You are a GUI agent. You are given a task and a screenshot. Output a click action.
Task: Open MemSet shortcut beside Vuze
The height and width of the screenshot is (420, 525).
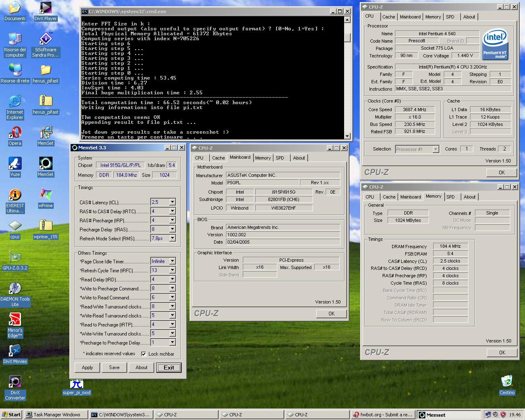click(46, 167)
